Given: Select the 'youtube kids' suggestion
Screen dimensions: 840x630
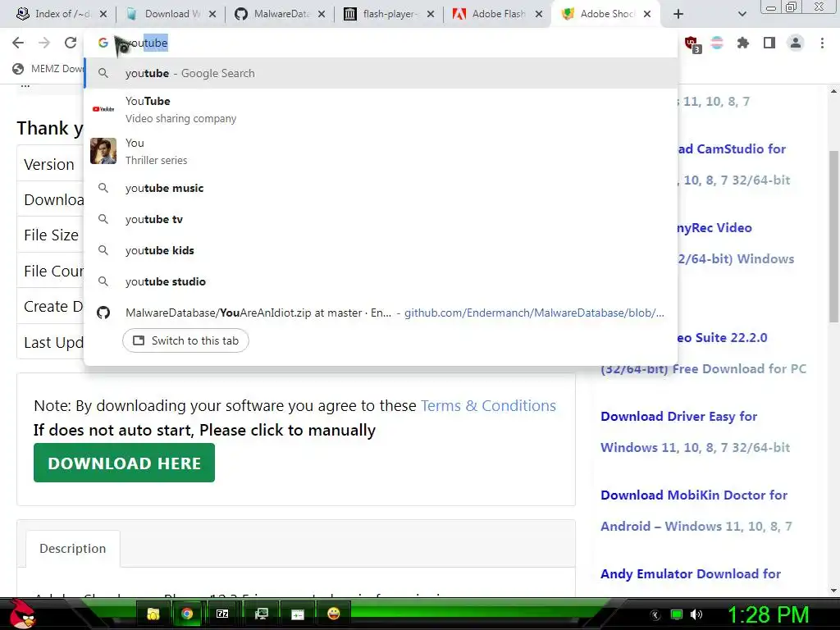Looking at the screenshot, I should click(381, 250).
